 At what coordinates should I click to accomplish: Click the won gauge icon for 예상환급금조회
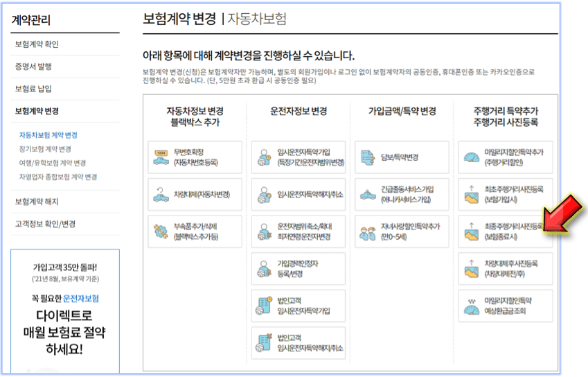(x=472, y=306)
